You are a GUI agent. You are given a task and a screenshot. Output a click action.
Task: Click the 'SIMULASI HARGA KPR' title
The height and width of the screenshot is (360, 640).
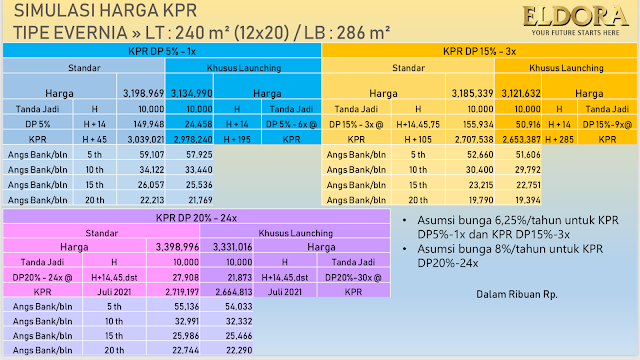point(105,10)
